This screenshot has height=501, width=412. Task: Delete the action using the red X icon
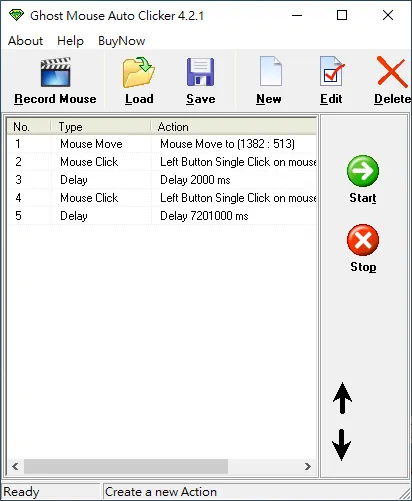(392, 72)
